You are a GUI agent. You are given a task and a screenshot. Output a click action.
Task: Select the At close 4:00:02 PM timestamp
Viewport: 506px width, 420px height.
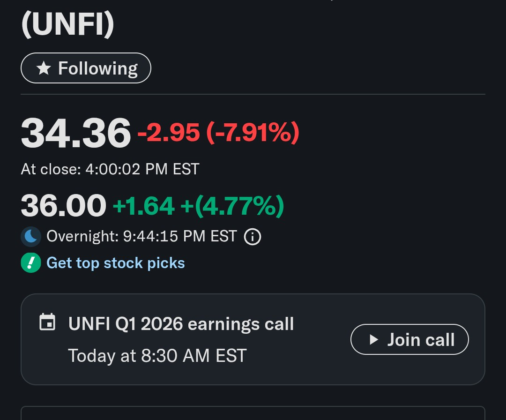110,169
